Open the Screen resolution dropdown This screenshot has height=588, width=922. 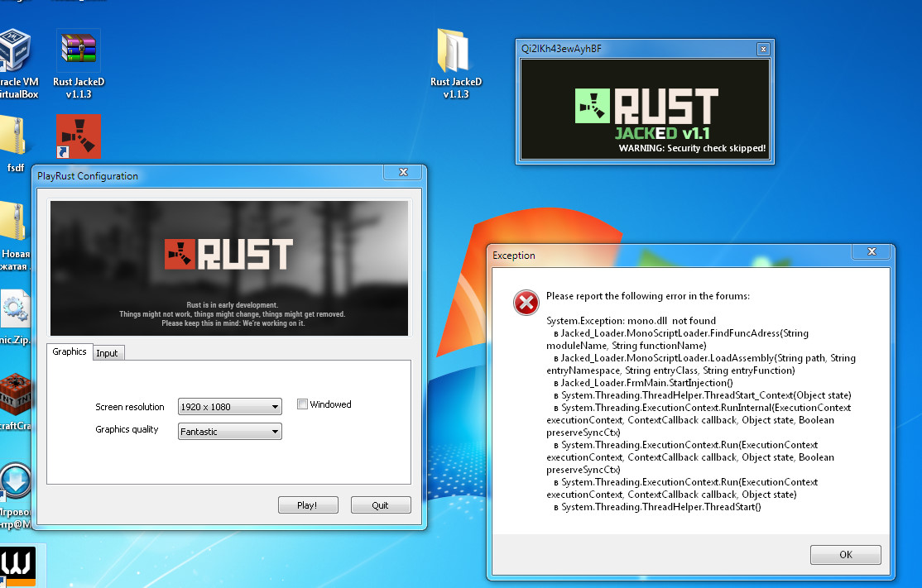(x=230, y=407)
